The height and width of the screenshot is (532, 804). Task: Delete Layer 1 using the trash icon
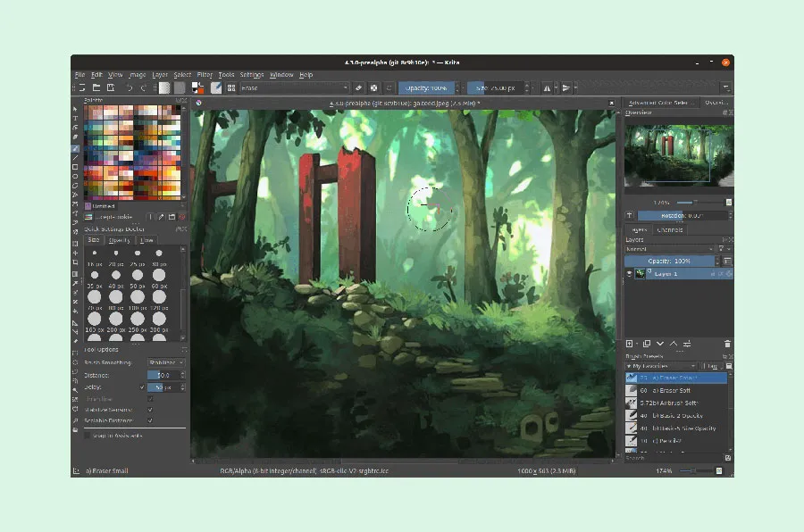(x=727, y=344)
